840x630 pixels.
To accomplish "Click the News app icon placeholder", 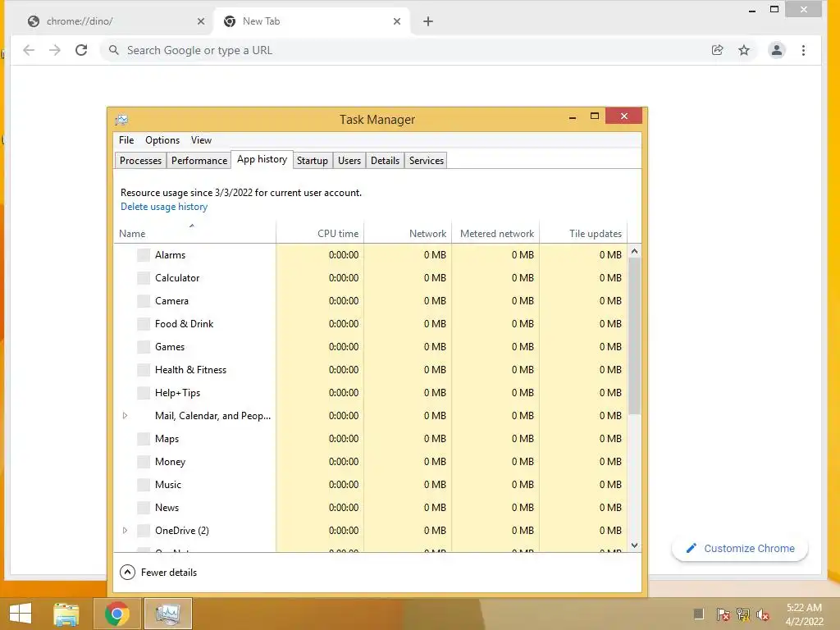I will coord(143,508).
